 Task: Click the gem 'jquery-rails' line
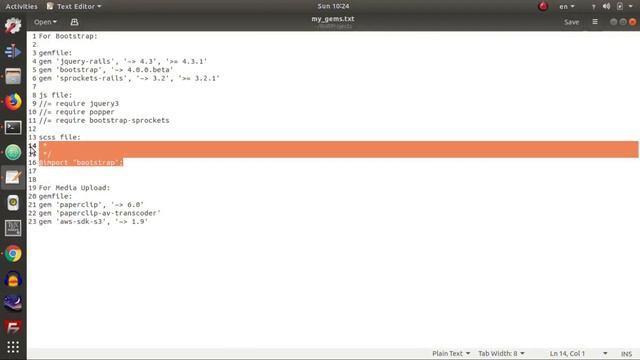[123, 61]
